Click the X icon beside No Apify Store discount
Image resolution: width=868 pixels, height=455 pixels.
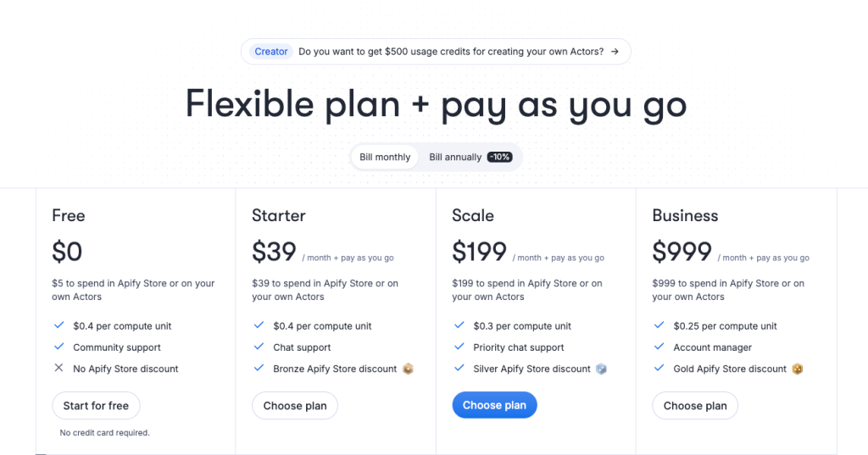[58, 368]
